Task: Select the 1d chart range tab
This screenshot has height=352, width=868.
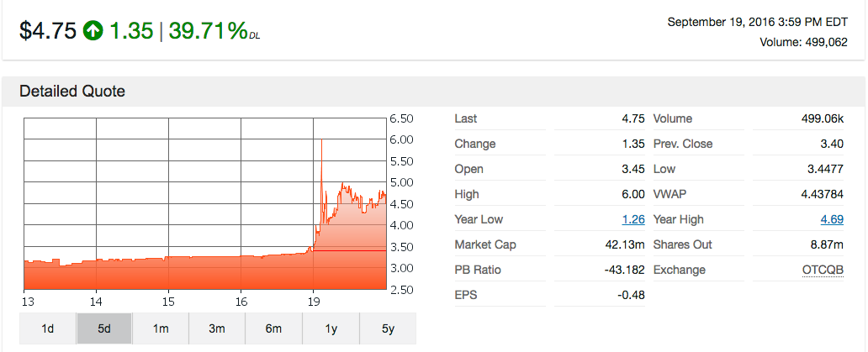Action: click(x=47, y=328)
